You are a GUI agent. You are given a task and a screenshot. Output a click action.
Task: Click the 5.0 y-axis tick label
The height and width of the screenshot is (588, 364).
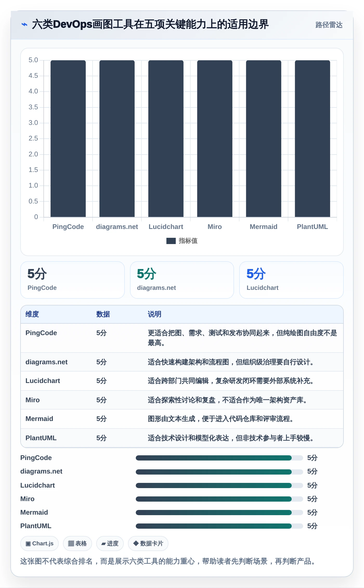click(33, 60)
